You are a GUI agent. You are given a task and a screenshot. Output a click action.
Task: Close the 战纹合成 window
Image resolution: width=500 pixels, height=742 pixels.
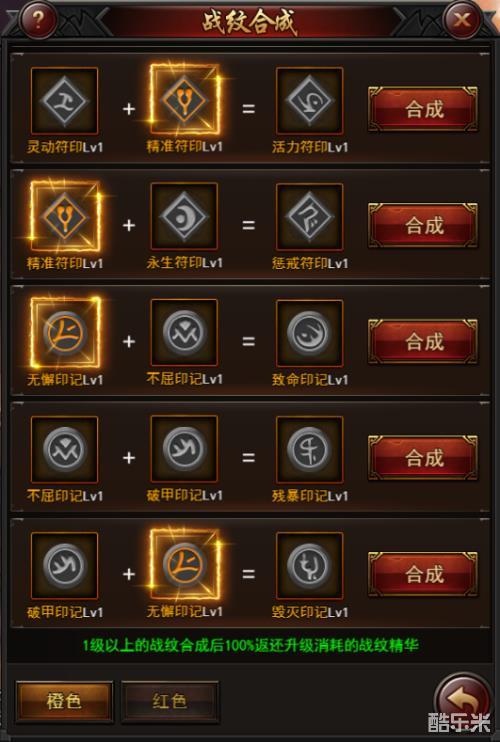pyautogui.click(x=462, y=19)
